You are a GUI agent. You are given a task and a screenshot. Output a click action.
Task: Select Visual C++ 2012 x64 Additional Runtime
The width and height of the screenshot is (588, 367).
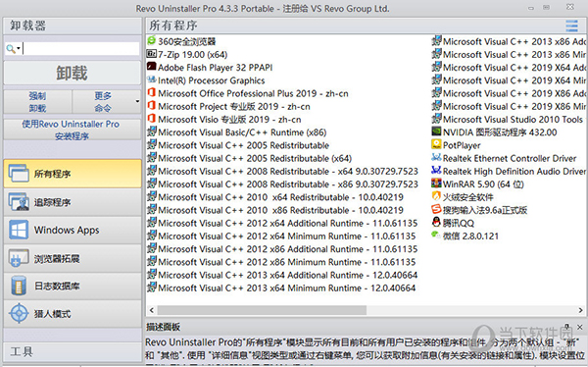pos(282,223)
